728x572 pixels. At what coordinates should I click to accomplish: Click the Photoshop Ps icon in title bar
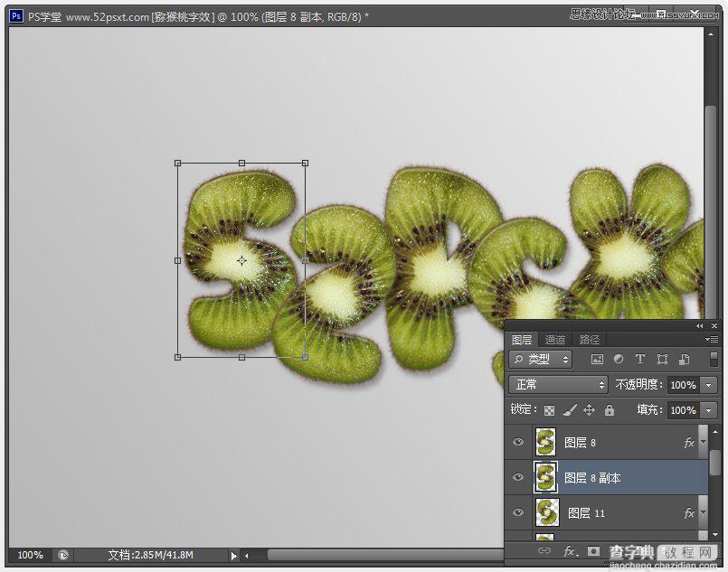click(15, 16)
